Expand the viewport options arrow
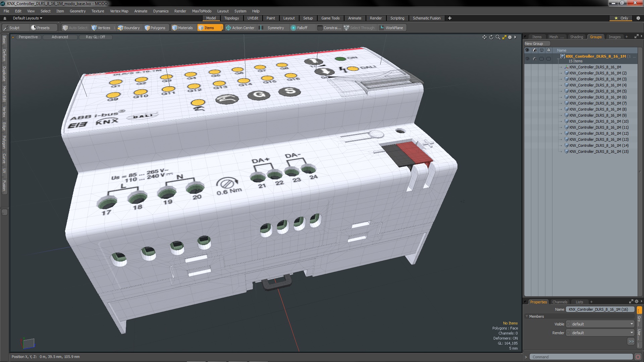644x362 pixels. tap(515, 37)
